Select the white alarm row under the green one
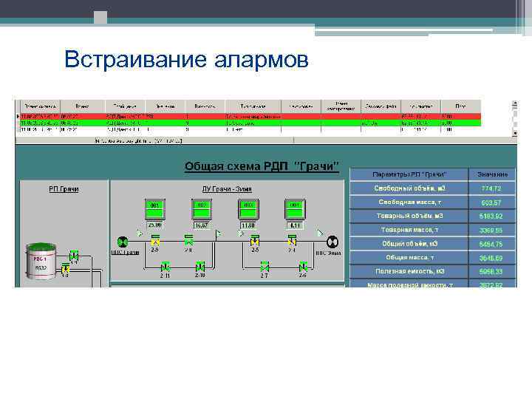This screenshot has width=532, height=399. (250, 129)
